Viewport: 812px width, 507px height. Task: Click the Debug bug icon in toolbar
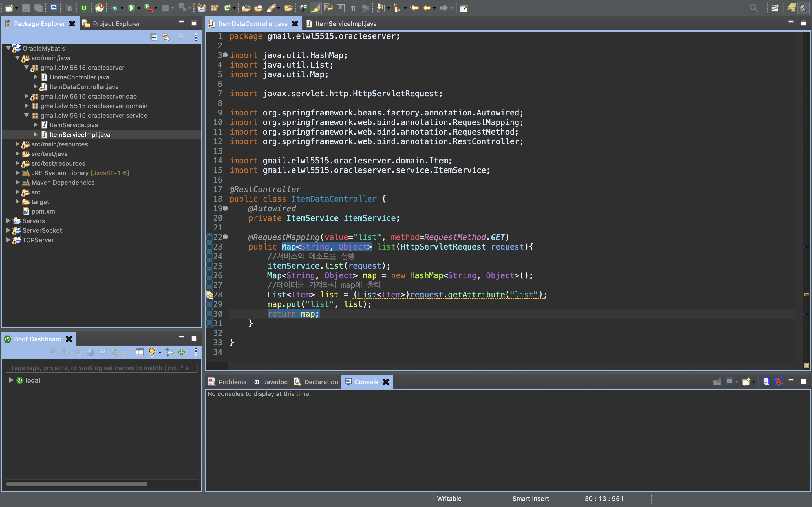pos(115,8)
